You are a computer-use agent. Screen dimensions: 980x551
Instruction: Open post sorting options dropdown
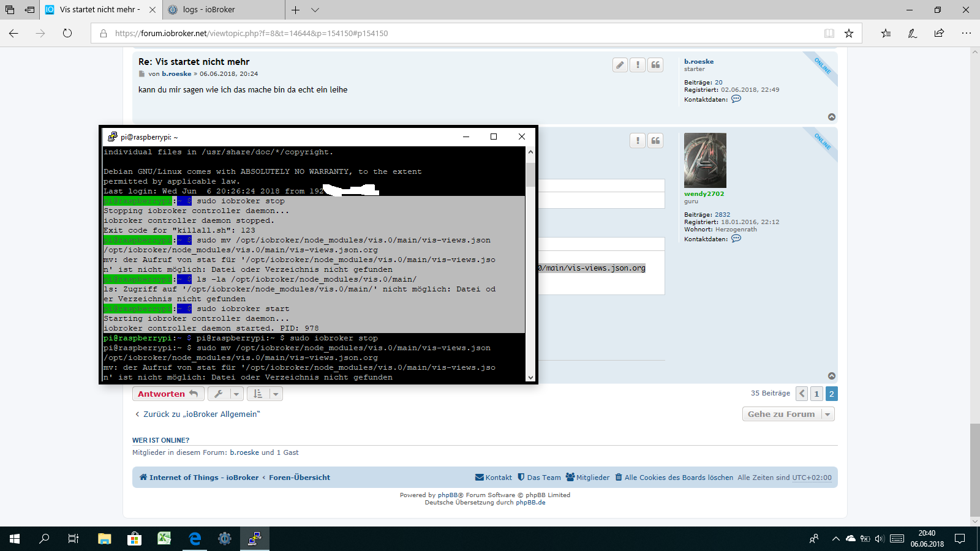(x=265, y=394)
